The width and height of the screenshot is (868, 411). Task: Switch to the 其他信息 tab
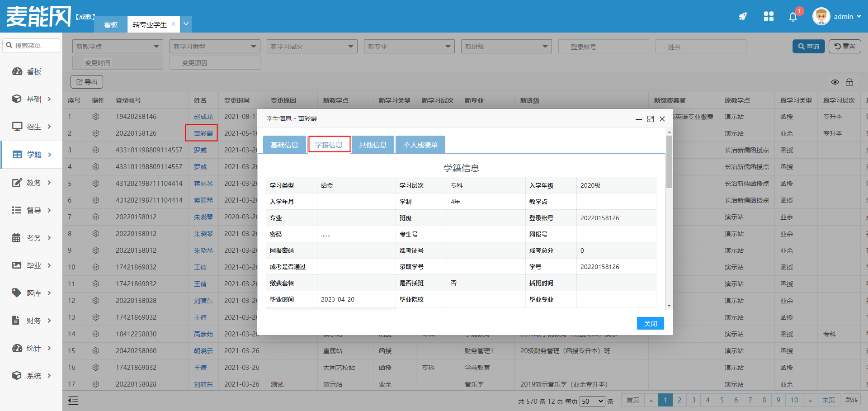coord(373,145)
